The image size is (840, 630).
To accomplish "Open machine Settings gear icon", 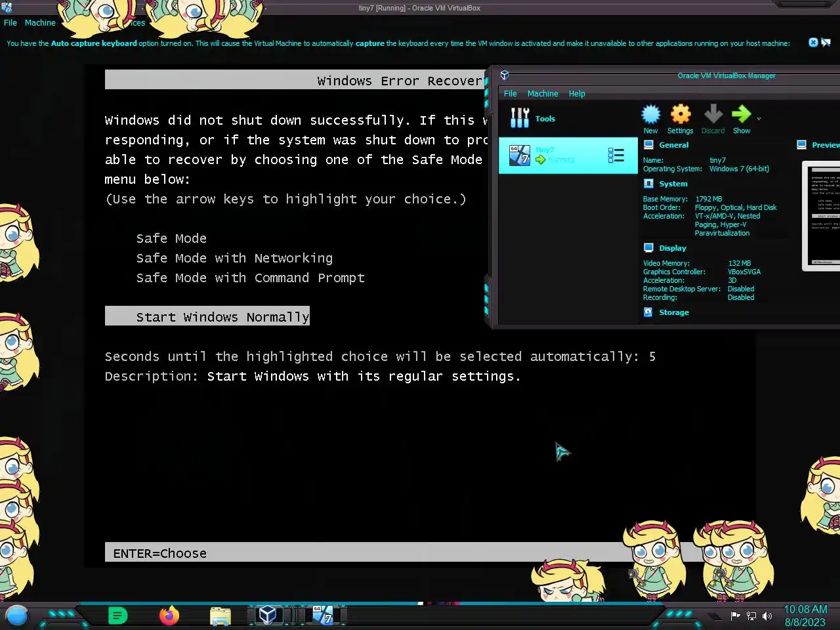I will click(x=681, y=115).
